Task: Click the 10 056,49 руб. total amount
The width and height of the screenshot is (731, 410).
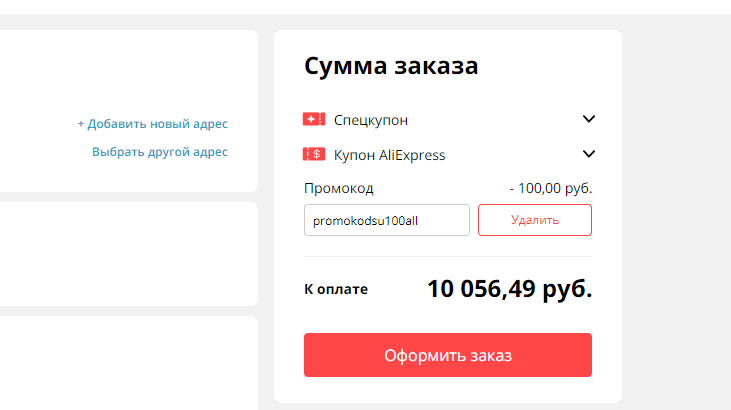Action: pyautogui.click(x=509, y=289)
